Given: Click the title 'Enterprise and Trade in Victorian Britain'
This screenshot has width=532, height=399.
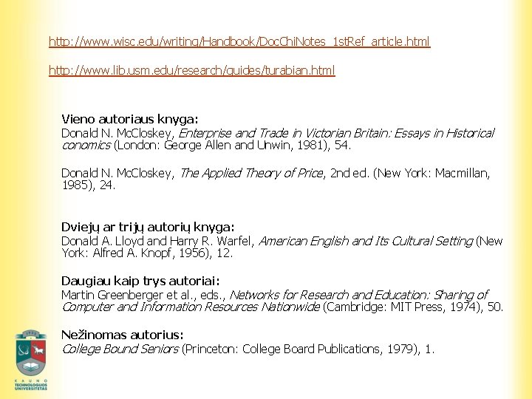Looking at the screenshot, I should pos(288,133).
